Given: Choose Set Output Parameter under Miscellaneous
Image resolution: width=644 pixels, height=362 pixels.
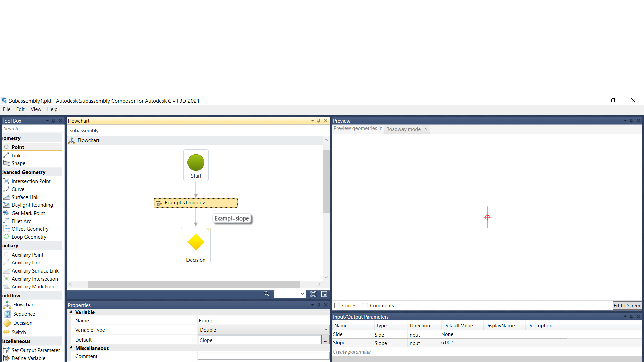Looking at the screenshot, I should tap(36, 350).
